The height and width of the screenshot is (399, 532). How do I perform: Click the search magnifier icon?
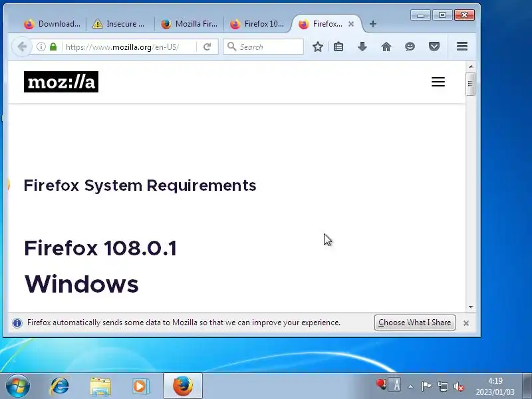tap(231, 47)
